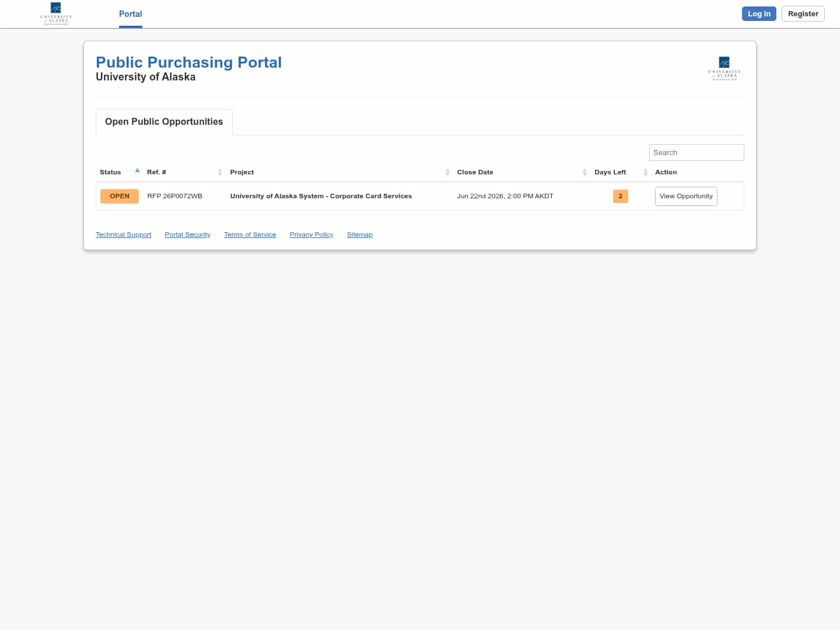Click the Status sort arrow icon

click(x=138, y=170)
